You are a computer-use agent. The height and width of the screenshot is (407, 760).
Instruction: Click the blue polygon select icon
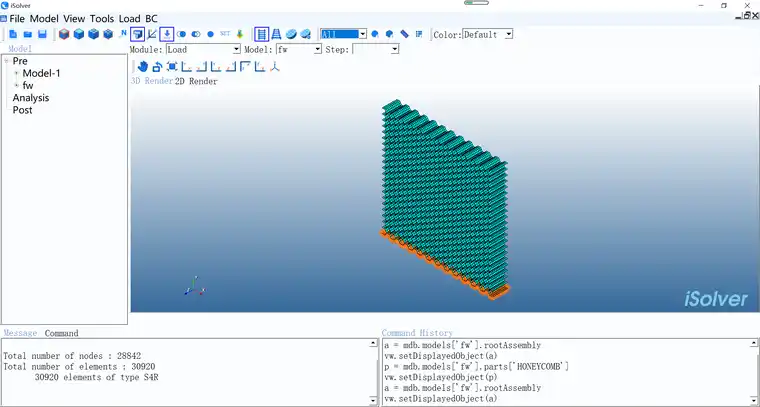pyautogui.click(x=389, y=34)
